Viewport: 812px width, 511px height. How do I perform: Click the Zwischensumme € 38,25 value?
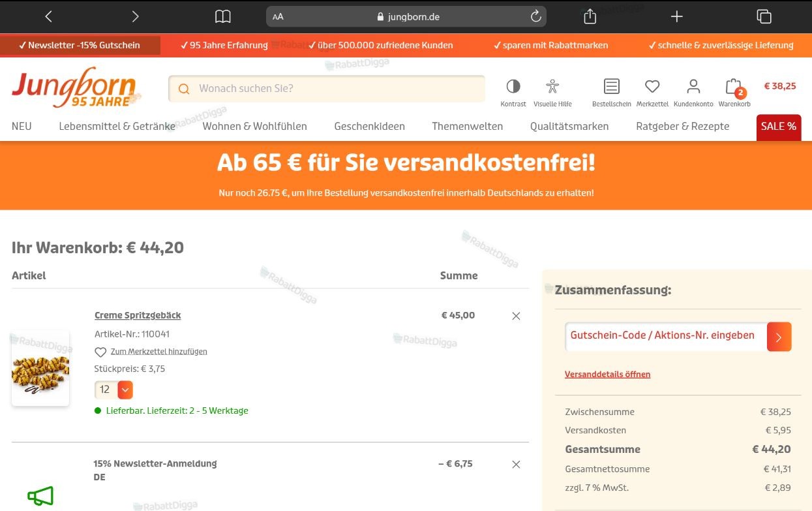click(x=775, y=412)
